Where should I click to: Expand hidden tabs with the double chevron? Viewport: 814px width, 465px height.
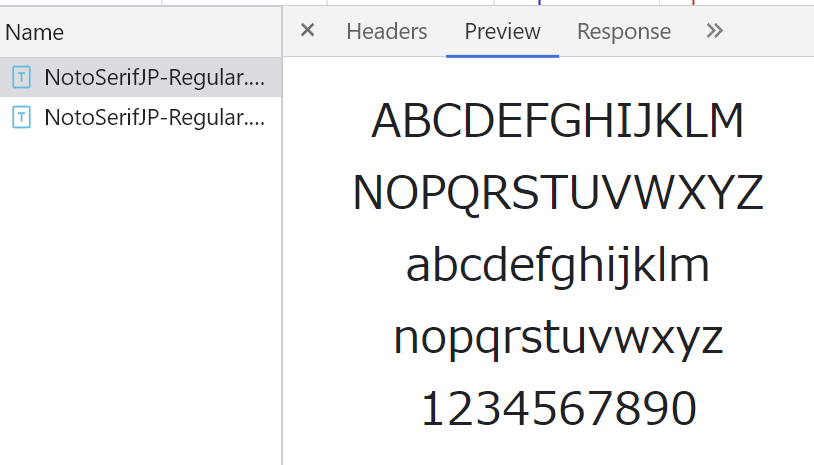pyautogui.click(x=714, y=31)
